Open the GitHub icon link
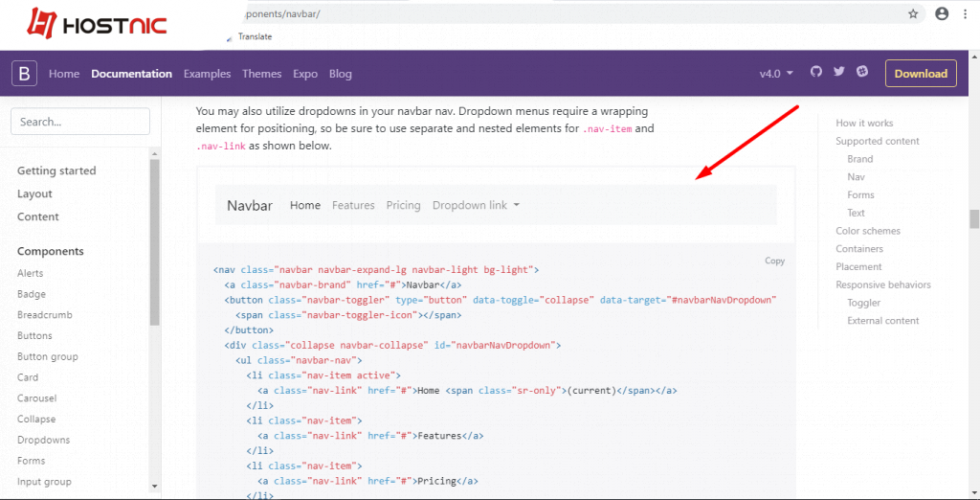This screenshot has width=980, height=500. pyautogui.click(x=816, y=73)
